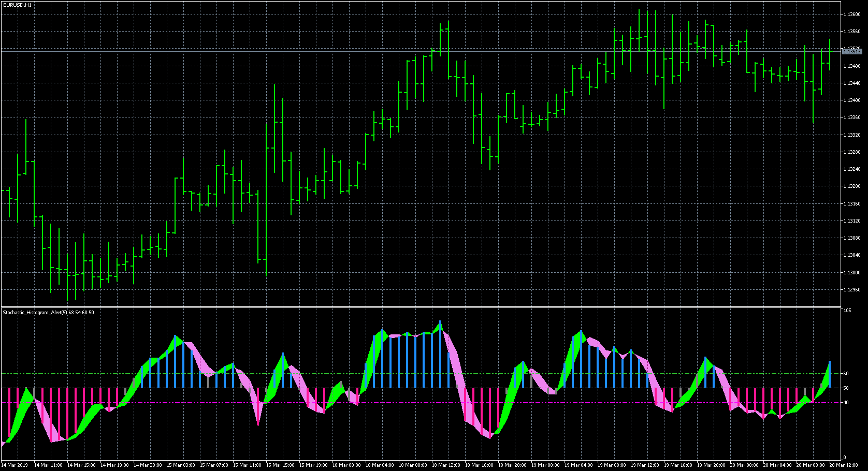The width and height of the screenshot is (868, 471).
Task: Click the 50 level indicator scale label
Action: pos(846,388)
